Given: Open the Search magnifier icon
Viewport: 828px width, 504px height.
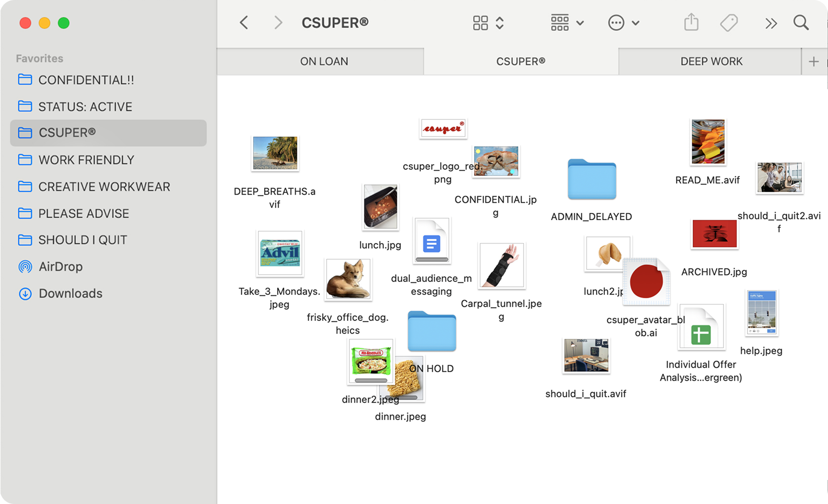Looking at the screenshot, I should coord(801,23).
